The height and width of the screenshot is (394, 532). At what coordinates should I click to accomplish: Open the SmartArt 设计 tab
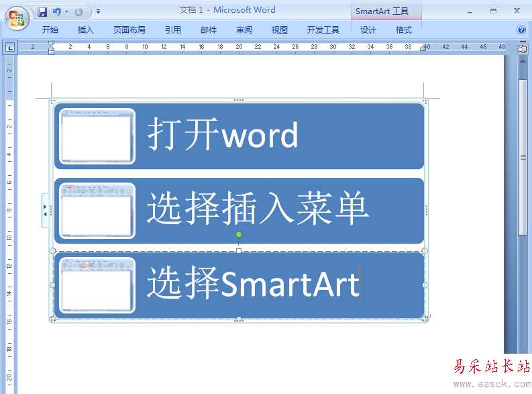pos(368,30)
